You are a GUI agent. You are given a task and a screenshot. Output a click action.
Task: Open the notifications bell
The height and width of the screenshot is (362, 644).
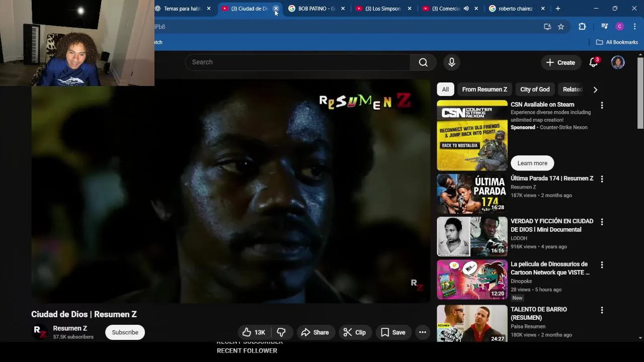coord(594,62)
